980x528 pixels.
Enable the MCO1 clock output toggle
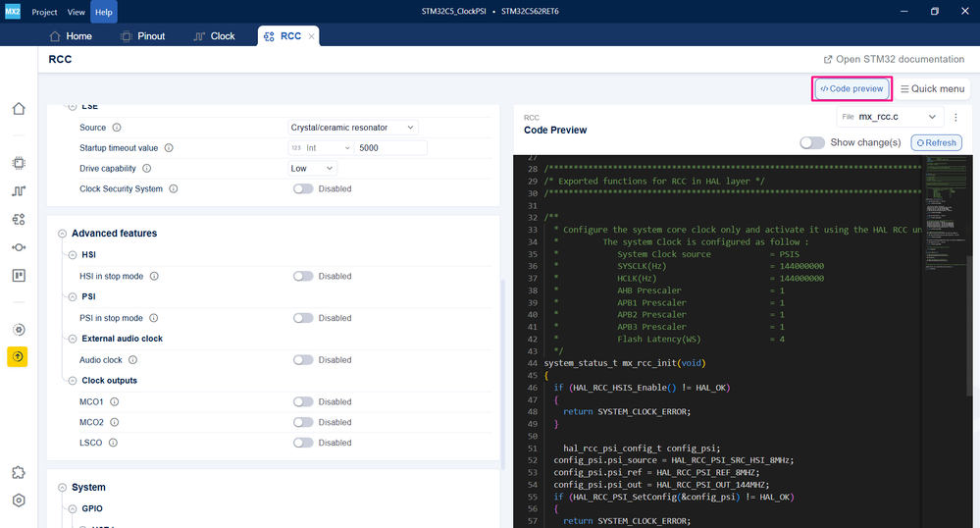(x=303, y=401)
